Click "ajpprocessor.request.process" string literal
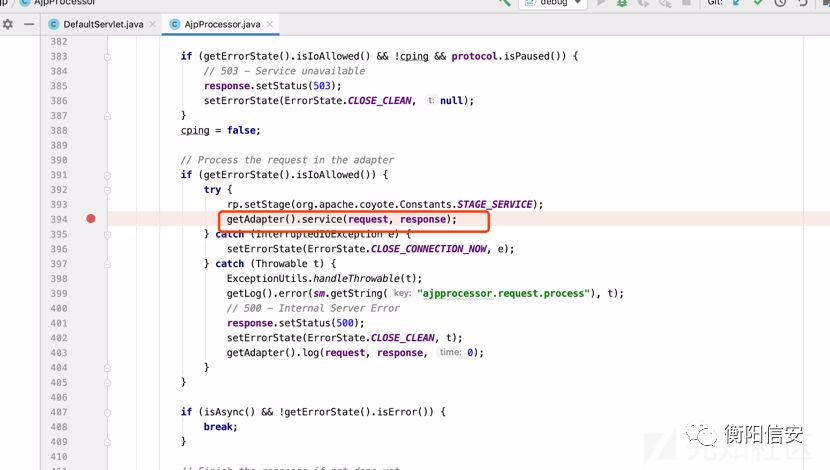 click(x=503, y=293)
